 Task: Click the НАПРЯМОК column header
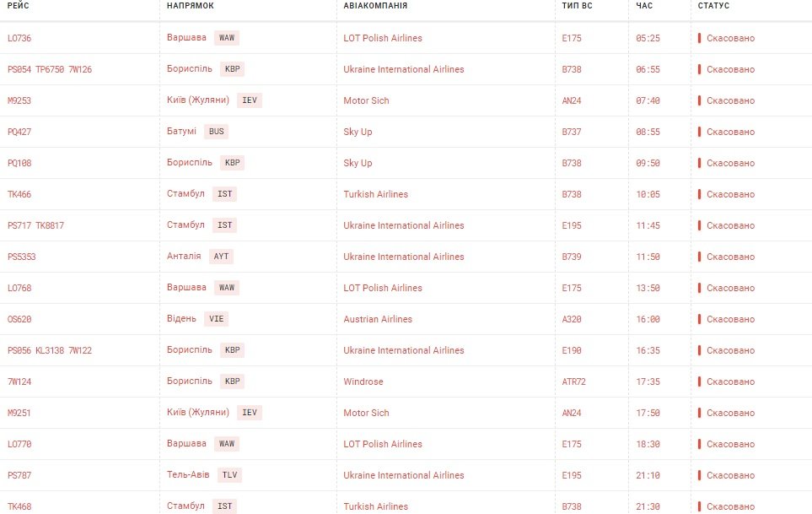coord(190,6)
